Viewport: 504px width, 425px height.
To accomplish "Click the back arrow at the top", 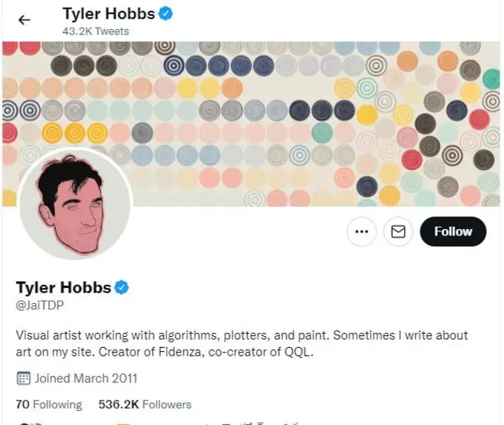I will coord(24,20).
